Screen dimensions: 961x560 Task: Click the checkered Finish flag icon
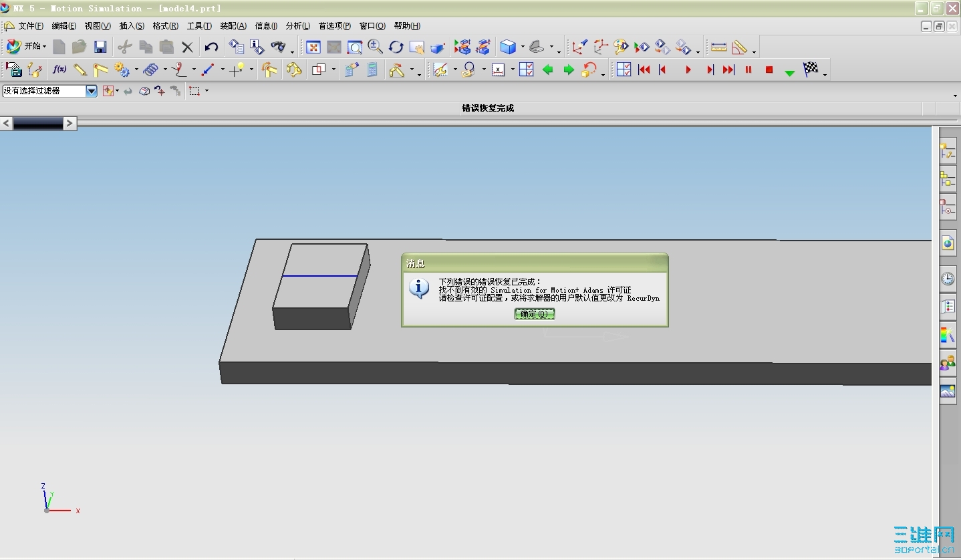click(811, 69)
